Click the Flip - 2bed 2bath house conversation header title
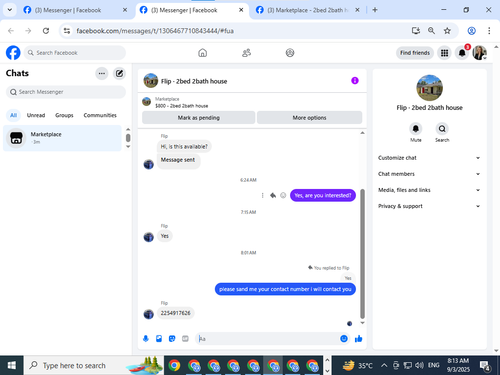500x375 pixels. point(194,81)
